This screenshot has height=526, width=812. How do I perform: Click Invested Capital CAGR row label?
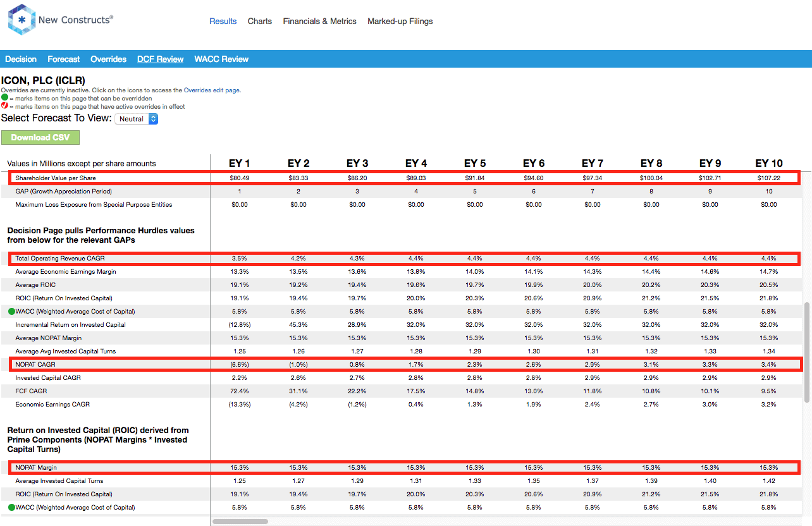coord(48,377)
